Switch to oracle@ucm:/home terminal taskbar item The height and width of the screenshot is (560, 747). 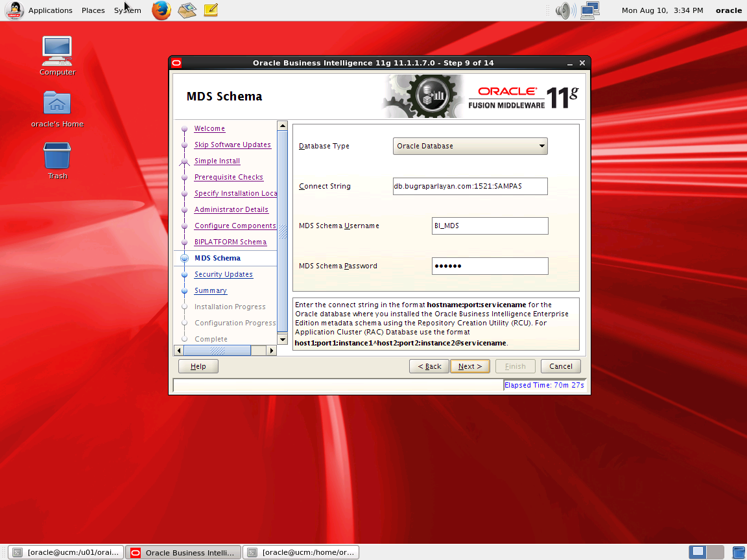pyautogui.click(x=301, y=552)
